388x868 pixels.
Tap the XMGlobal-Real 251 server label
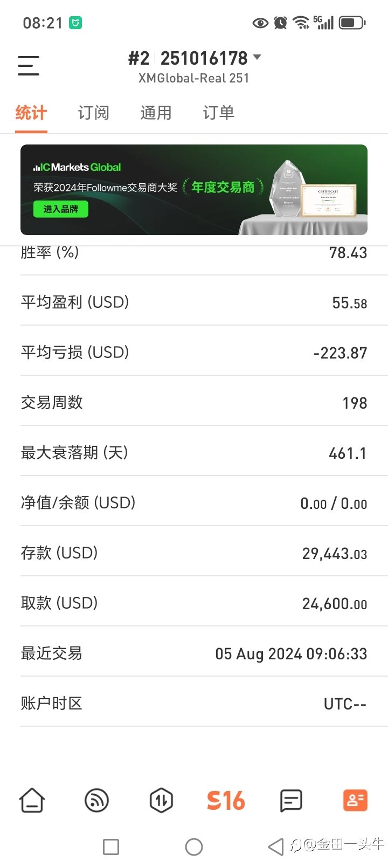(x=194, y=78)
